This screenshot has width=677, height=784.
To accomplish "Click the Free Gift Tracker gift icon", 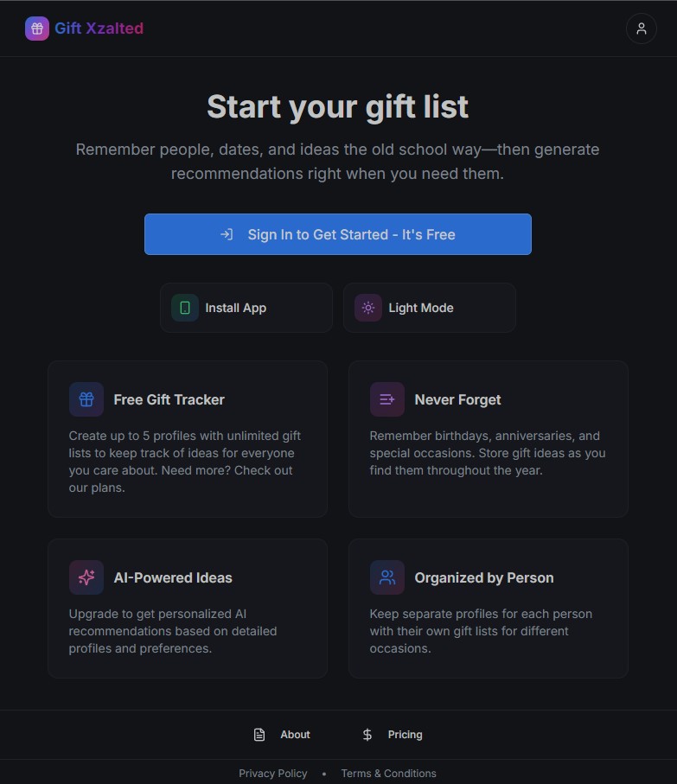I will (86, 399).
